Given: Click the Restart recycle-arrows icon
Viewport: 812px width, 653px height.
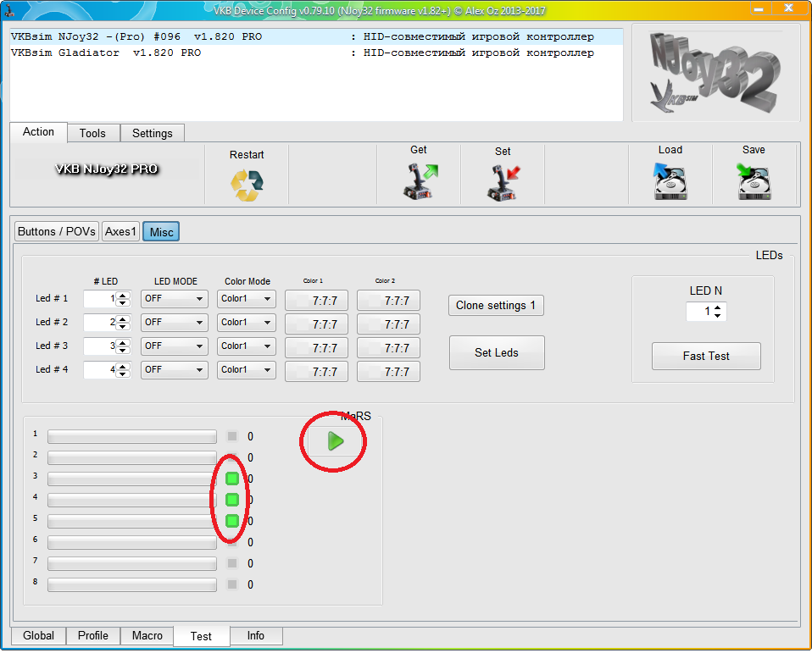Looking at the screenshot, I should (247, 185).
